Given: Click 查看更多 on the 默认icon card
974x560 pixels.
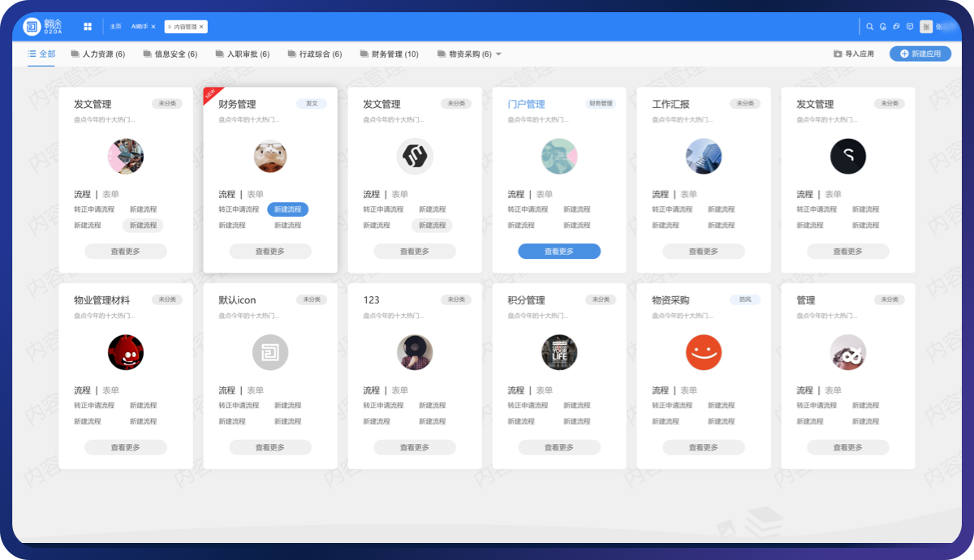Looking at the screenshot, I should pyautogui.click(x=270, y=447).
